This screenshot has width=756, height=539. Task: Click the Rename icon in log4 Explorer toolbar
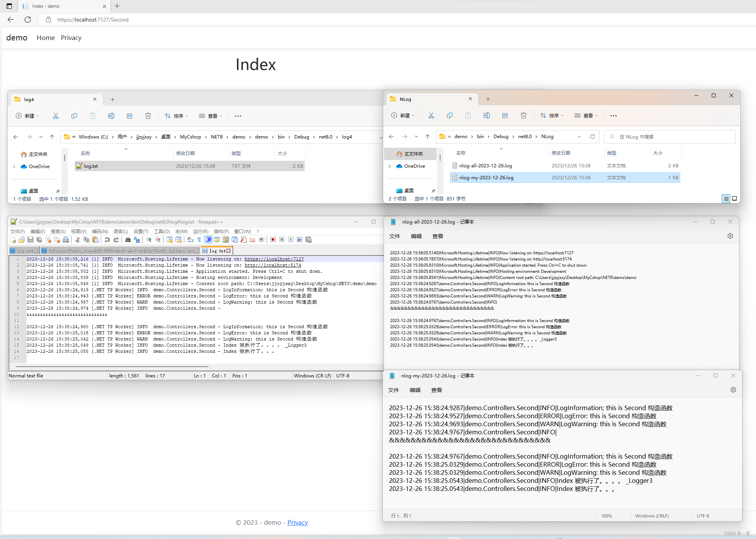click(111, 116)
